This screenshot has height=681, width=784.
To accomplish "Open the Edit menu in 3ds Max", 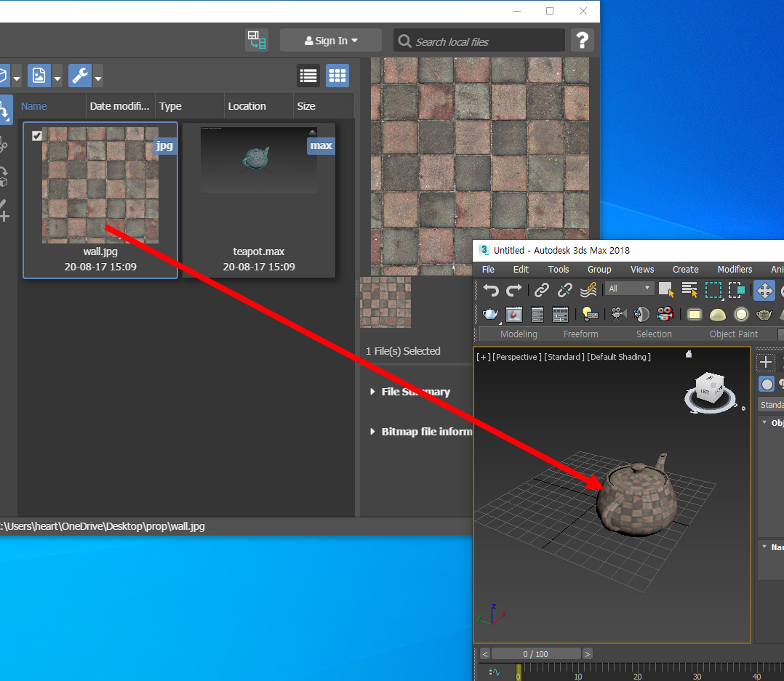I will pos(521,270).
